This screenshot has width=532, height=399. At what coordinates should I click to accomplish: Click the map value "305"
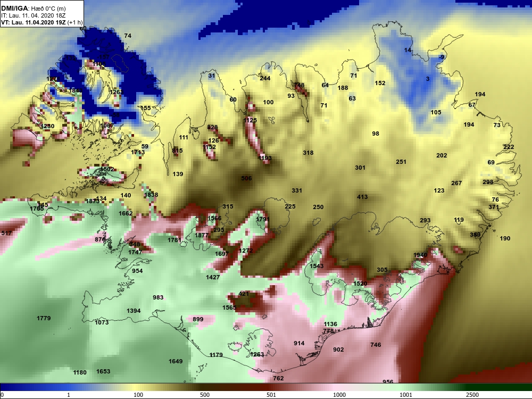[x=382, y=270]
